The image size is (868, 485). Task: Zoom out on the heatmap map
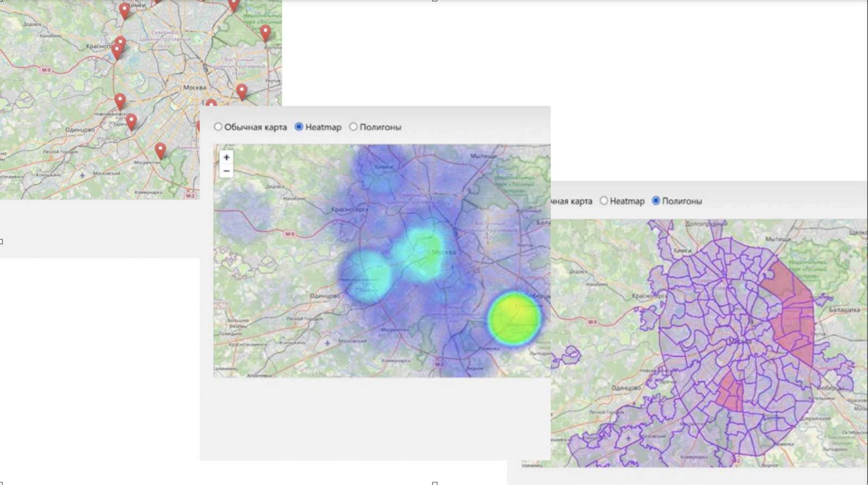pyautogui.click(x=226, y=171)
